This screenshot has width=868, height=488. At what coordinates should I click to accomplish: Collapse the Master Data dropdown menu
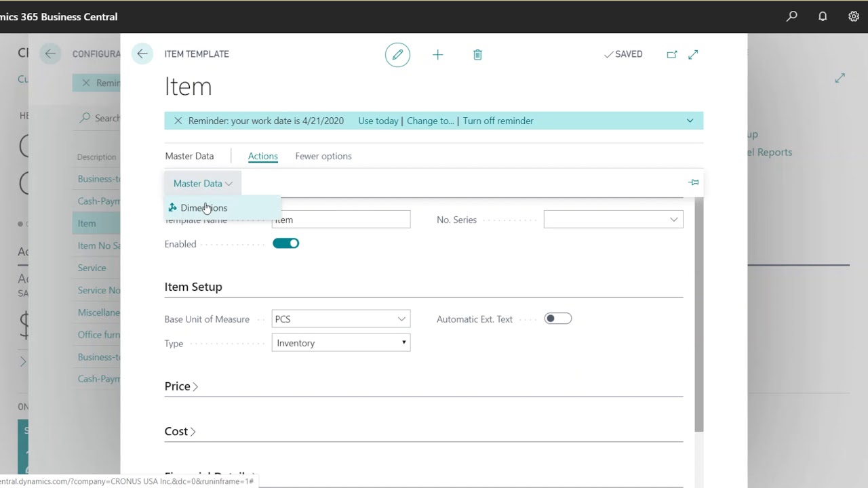[x=203, y=184]
